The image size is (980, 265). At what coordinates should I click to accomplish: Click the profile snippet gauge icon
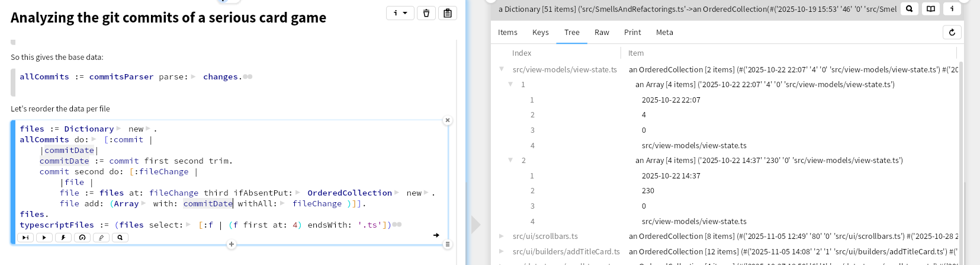tap(82, 238)
